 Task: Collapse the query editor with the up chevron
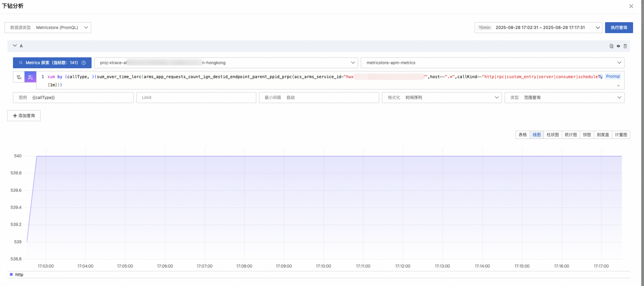618,86
